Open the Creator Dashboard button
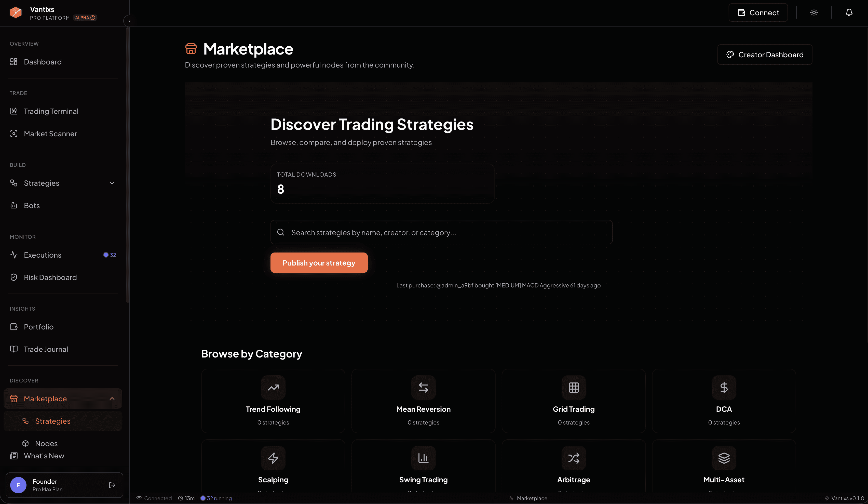This screenshot has width=868, height=504. click(764, 55)
